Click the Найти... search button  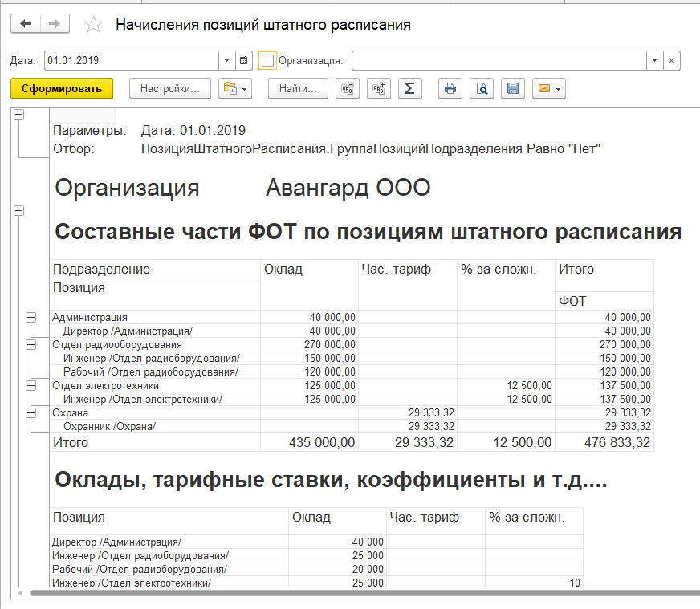coord(298,88)
